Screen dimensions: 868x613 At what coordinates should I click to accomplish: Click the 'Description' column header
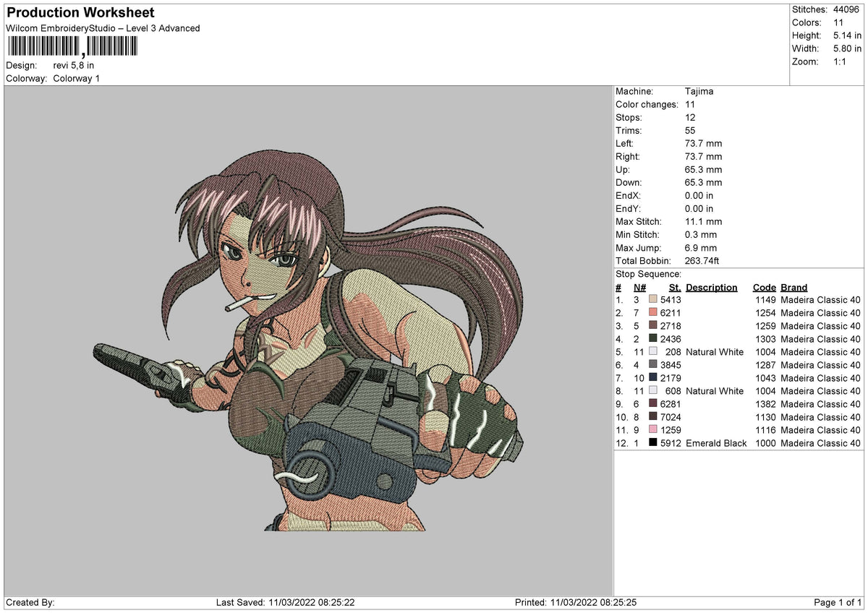712,288
